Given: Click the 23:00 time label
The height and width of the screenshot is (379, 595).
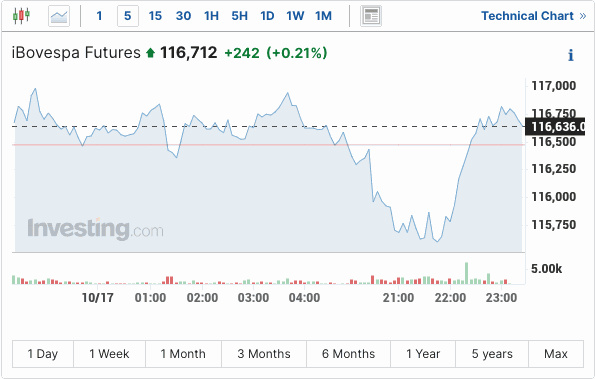Looking at the screenshot, I should 501,298.
